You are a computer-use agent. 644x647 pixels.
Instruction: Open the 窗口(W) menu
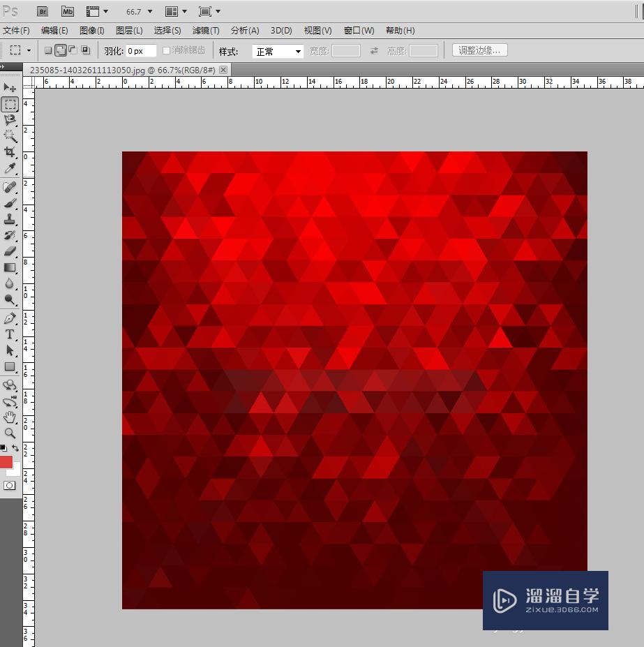pos(359,31)
